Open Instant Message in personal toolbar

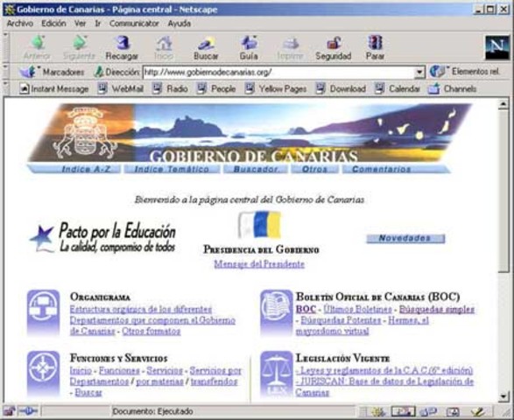pos(54,88)
